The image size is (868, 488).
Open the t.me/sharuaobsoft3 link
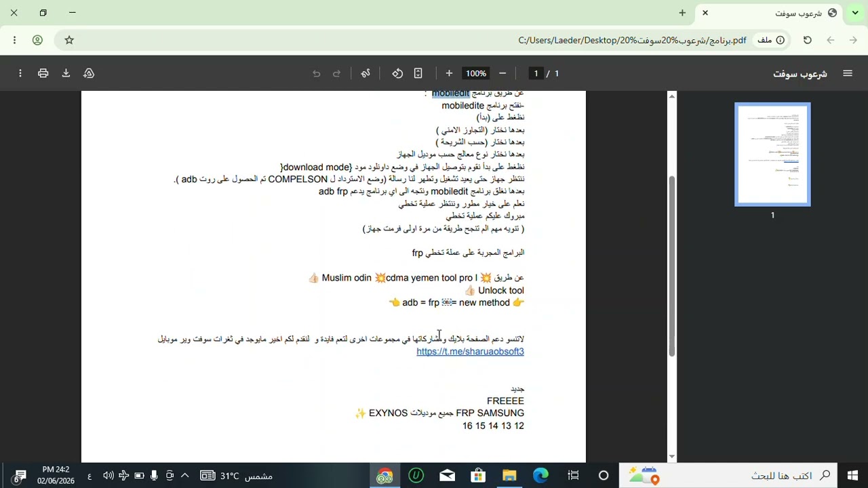point(470,351)
